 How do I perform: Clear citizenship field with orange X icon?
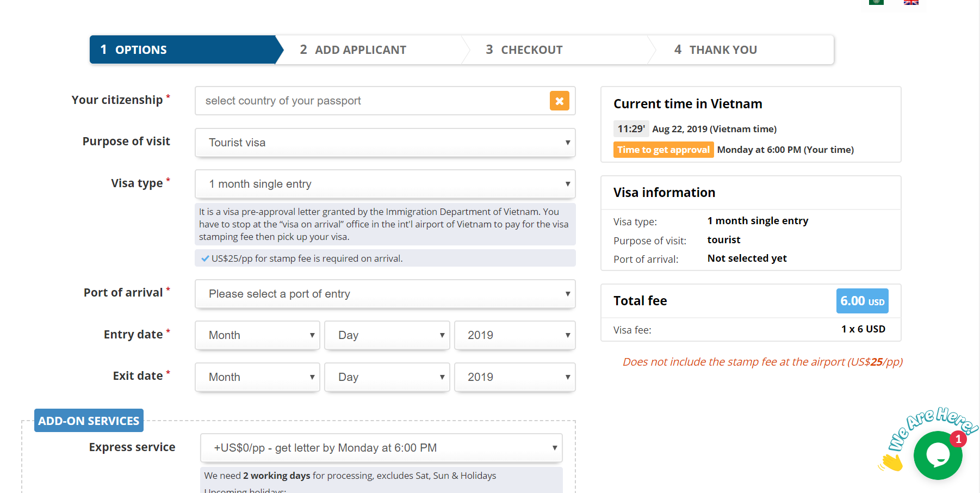pos(559,101)
